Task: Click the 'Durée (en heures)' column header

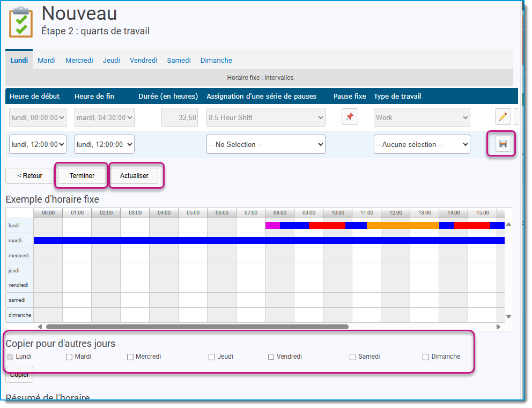Action: 168,97
